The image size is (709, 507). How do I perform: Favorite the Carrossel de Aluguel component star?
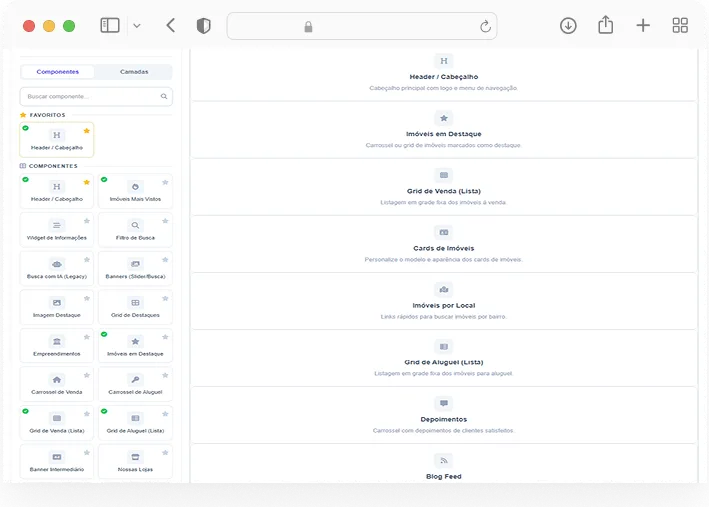(165, 375)
